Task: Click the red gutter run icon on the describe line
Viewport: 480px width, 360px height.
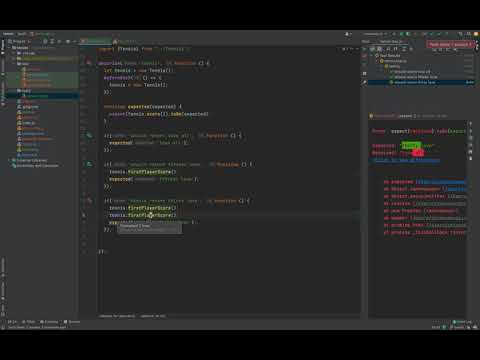Action: [88, 62]
